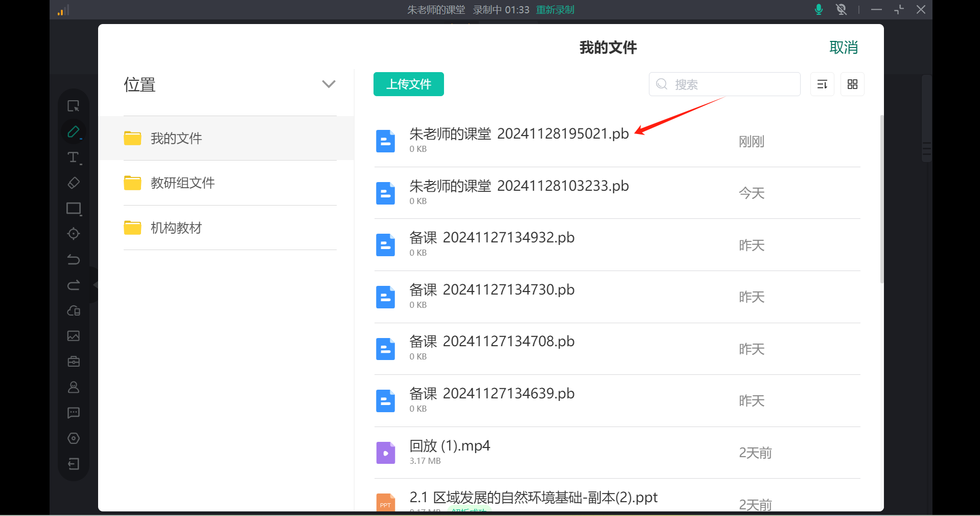This screenshot has width=980, height=516.
Task: Click the shrink window size icon
Action: 899,9
